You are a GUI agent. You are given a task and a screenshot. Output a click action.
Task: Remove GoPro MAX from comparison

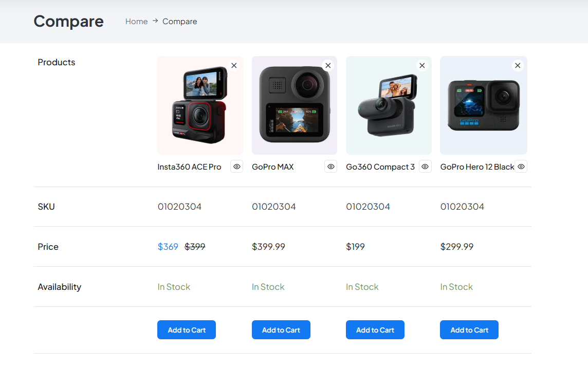(328, 66)
